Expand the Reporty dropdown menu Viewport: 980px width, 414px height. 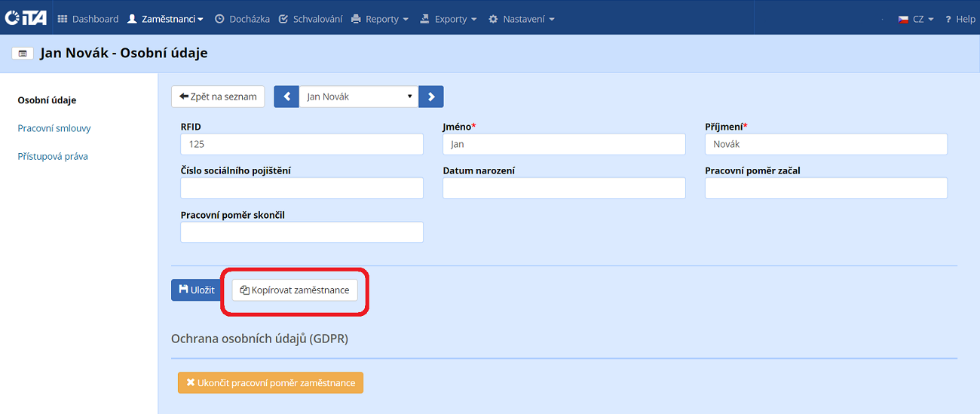381,19
